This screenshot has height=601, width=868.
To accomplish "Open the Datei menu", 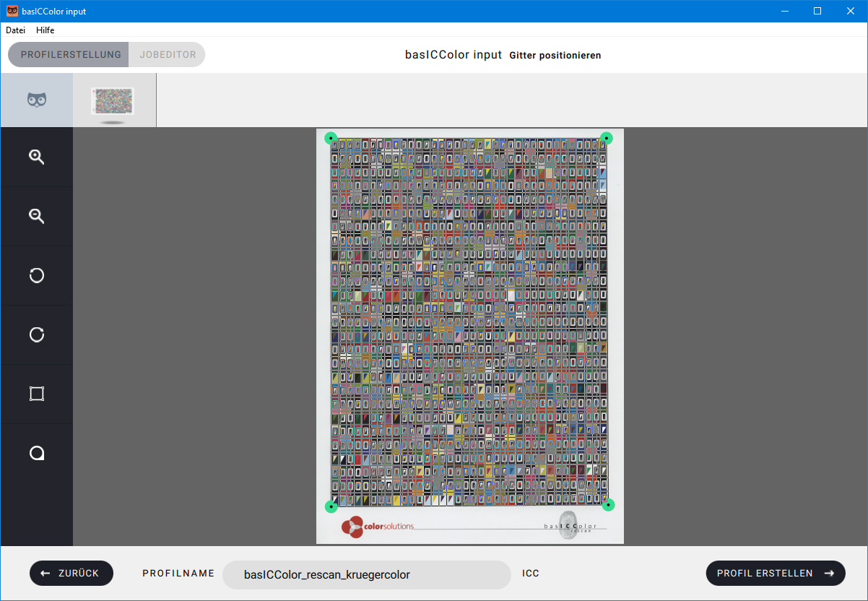I will (16, 30).
